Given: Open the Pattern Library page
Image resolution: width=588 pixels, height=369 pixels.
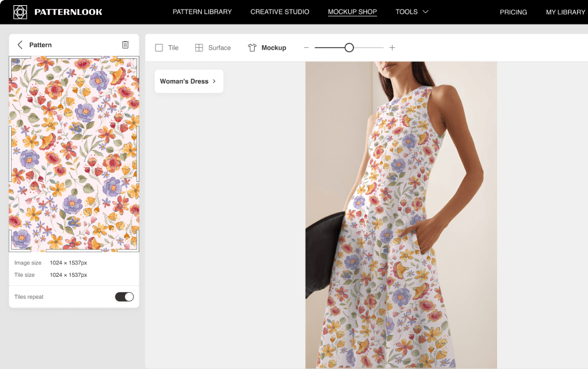Looking at the screenshot, I should (202, 12).
